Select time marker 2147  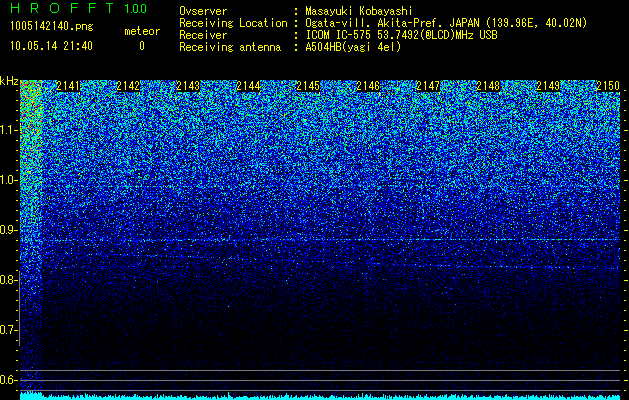click(428, 86)
